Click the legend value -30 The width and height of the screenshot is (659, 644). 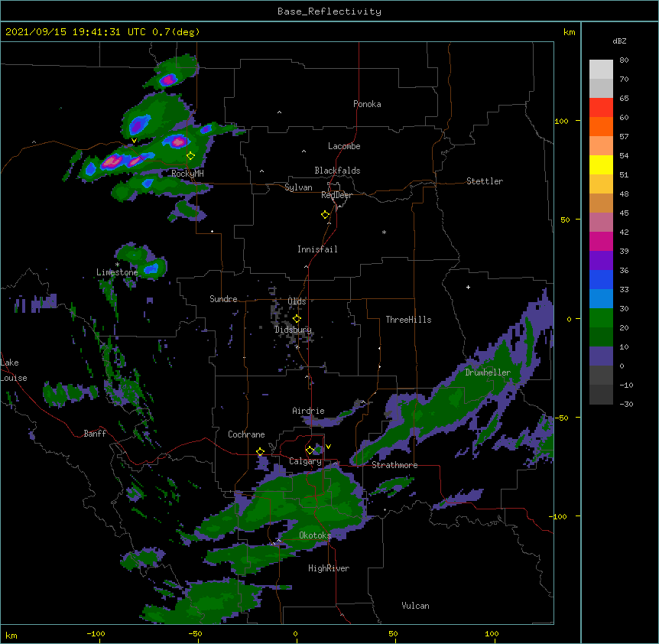point(626,404)
